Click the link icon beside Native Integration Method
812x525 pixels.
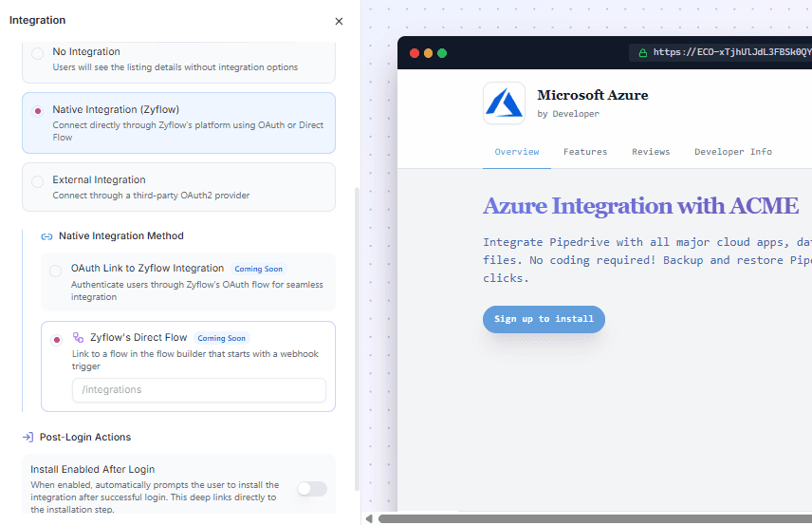[46, 236]
